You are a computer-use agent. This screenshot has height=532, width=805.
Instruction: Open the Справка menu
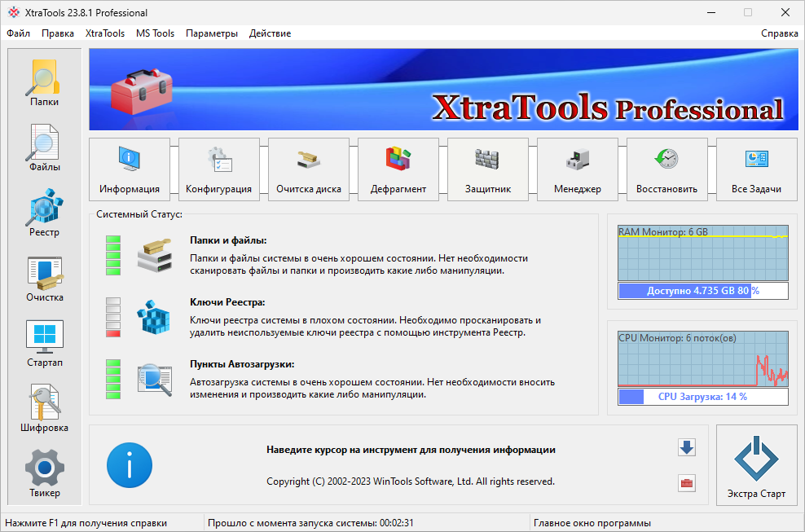(x=779, y=33)
